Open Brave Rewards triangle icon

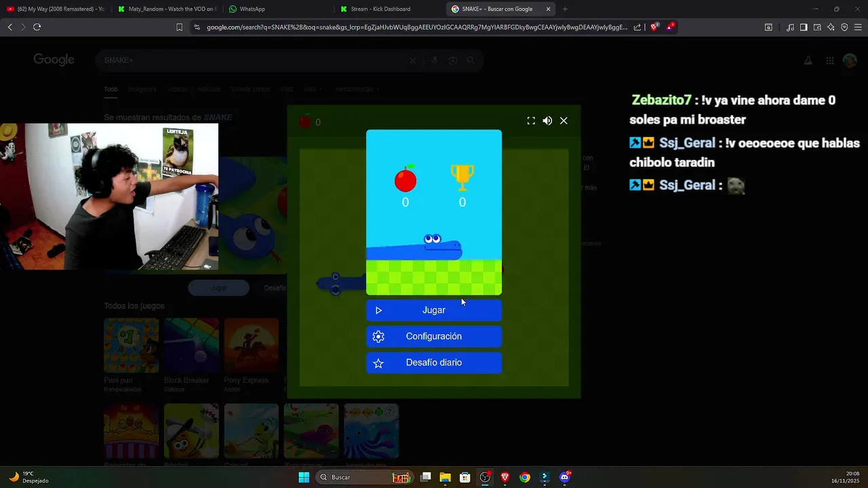coord(670,27)
